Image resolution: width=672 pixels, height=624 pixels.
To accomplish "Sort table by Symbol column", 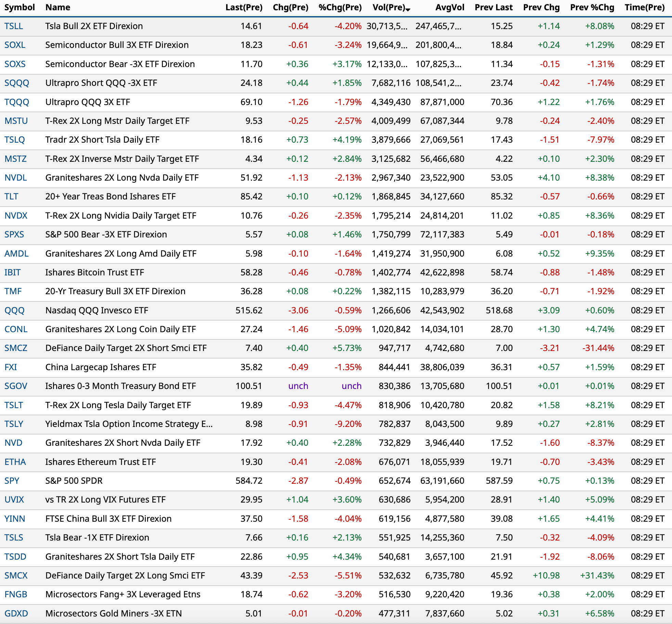I will (x=20, y=8).
